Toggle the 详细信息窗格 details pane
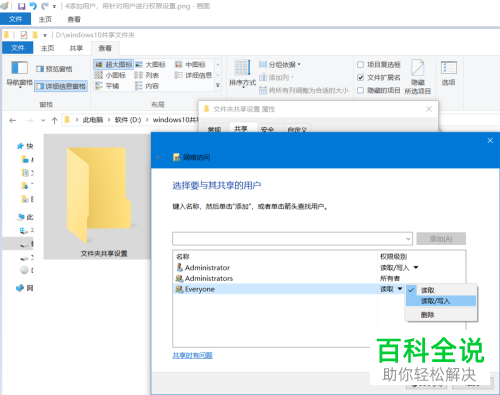Viewport: 500px width, 395px height. coord(61,86)
